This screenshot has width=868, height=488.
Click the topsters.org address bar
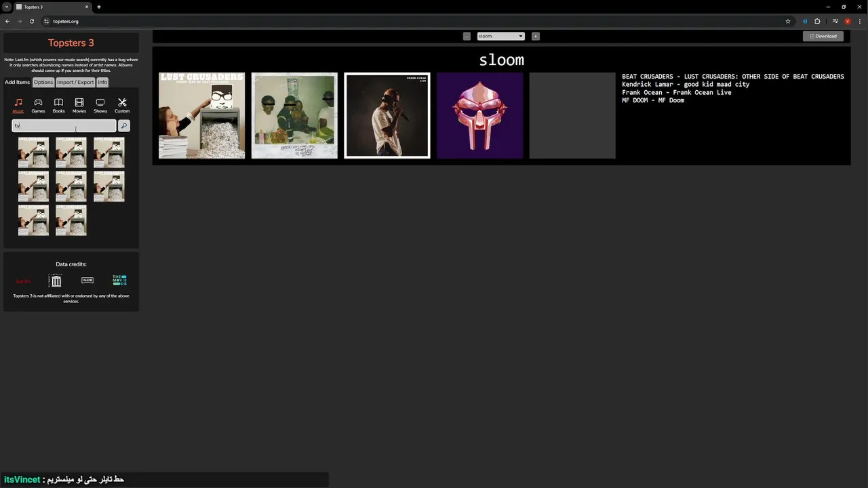(414, 21)
